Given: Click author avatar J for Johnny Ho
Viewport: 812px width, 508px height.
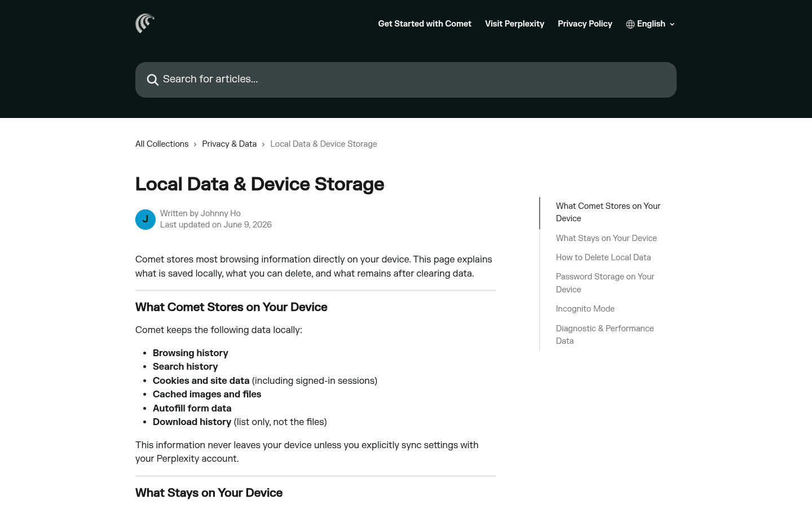Looking at the screenshot, I should 145,220.
